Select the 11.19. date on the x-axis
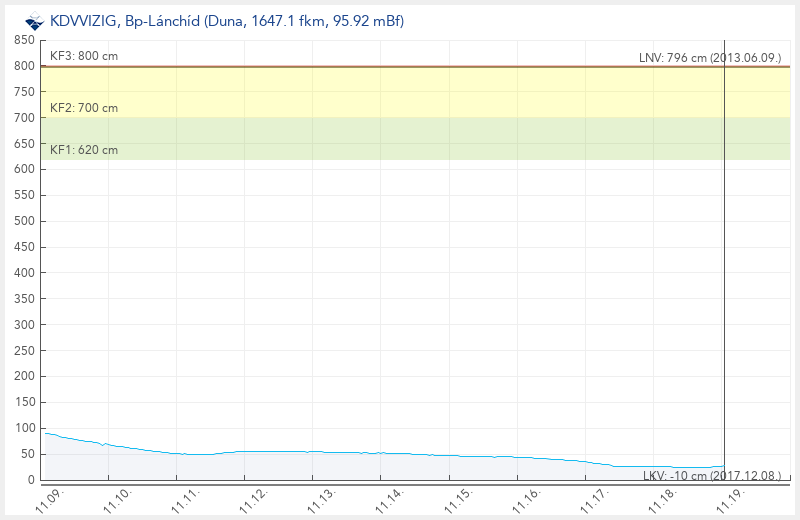The image size is (800, 520). [x=729, y=497]
